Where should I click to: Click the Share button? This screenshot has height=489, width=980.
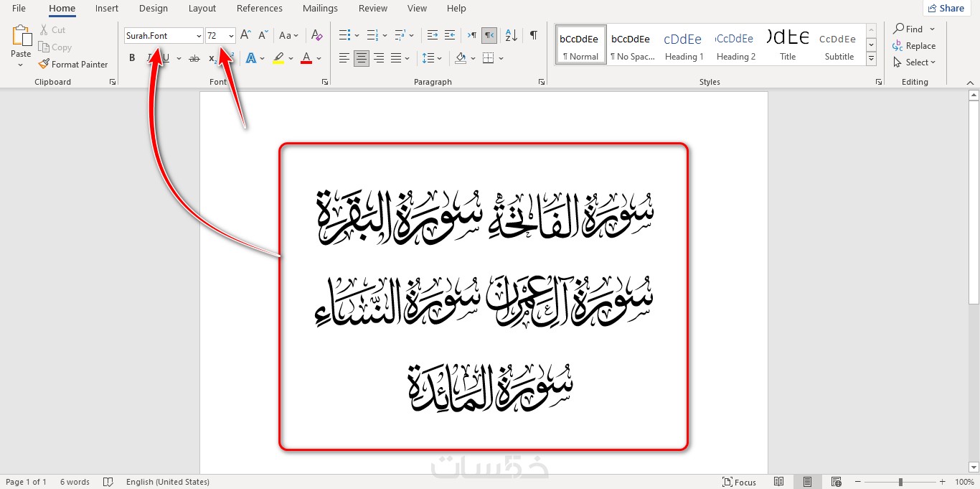[x=946, y=9]
